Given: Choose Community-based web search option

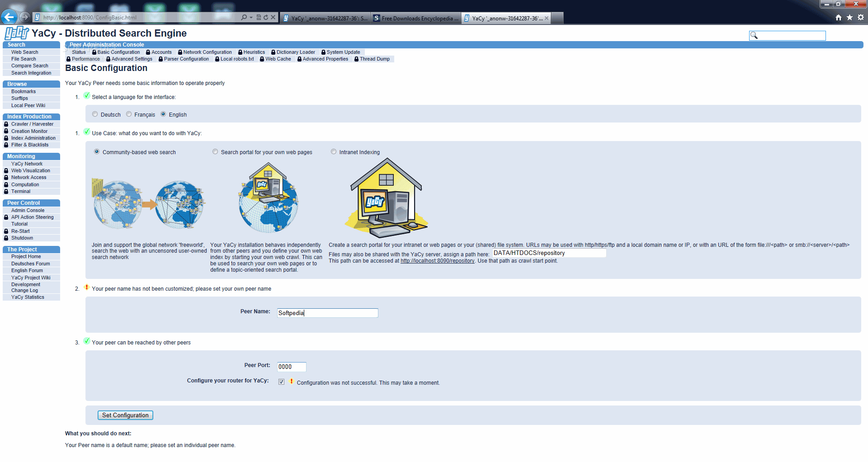Looking at the screenshot, I should (x=97, y=151).
